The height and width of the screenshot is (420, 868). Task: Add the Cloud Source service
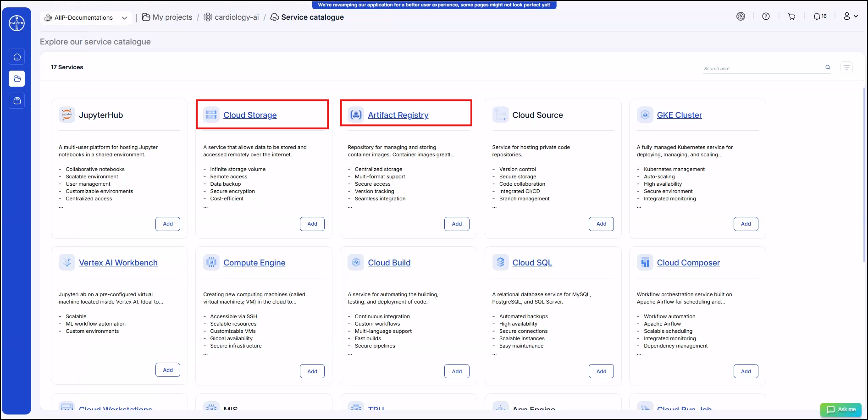point(601,224)
